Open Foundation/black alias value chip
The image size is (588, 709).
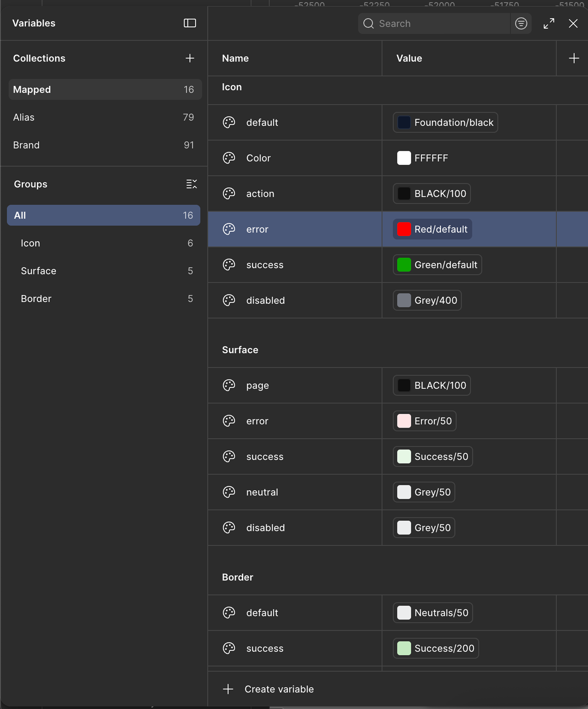445,122
